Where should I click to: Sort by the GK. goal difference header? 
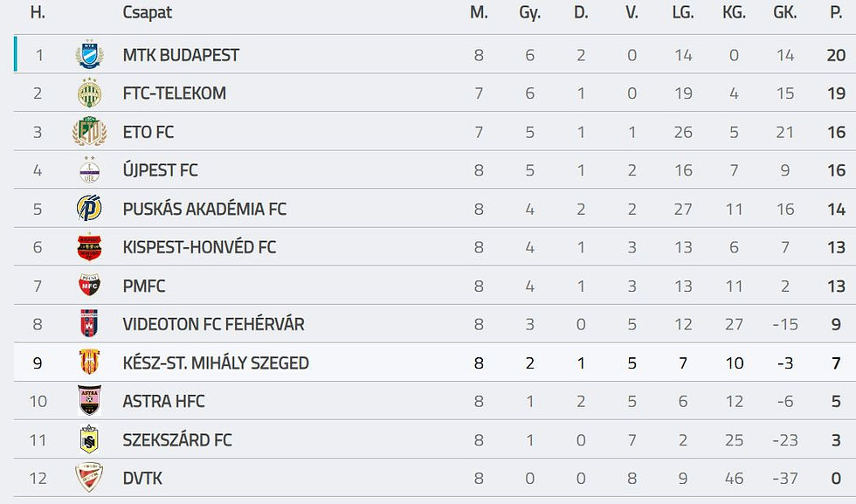pos(785,12)
